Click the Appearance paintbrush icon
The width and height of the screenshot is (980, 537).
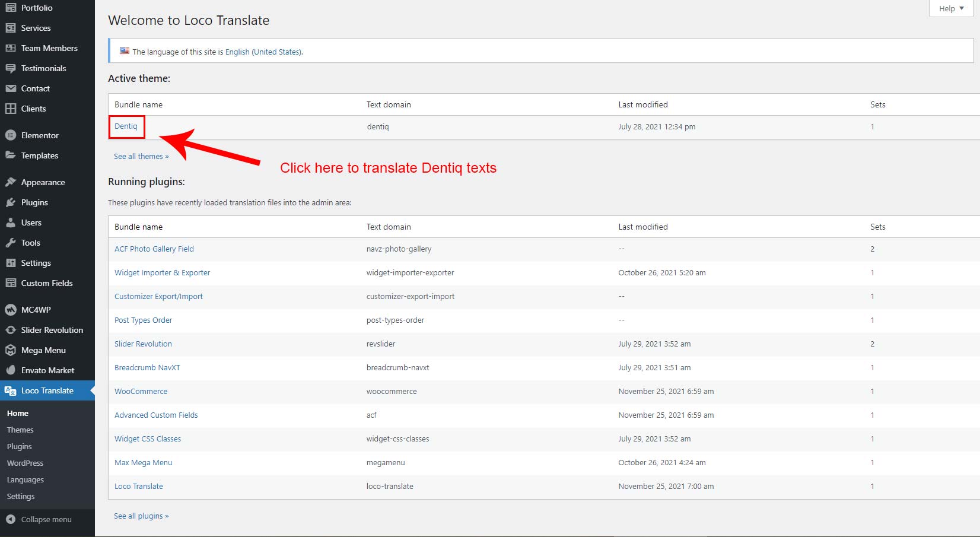[x=11, y=182]
